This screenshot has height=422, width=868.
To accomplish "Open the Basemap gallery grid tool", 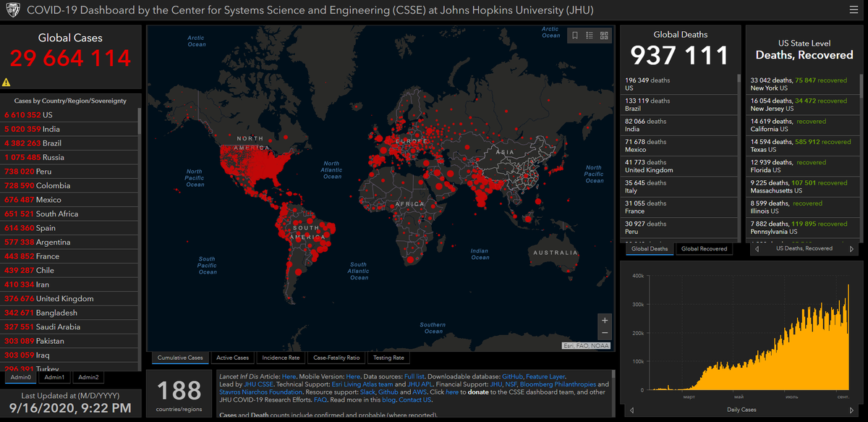I will (604, 35).
